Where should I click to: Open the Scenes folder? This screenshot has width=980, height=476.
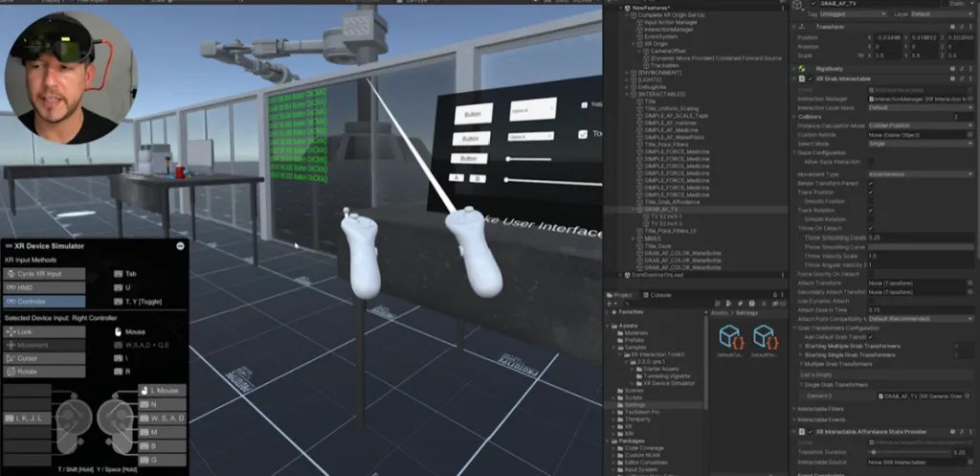tap(634, 391)
